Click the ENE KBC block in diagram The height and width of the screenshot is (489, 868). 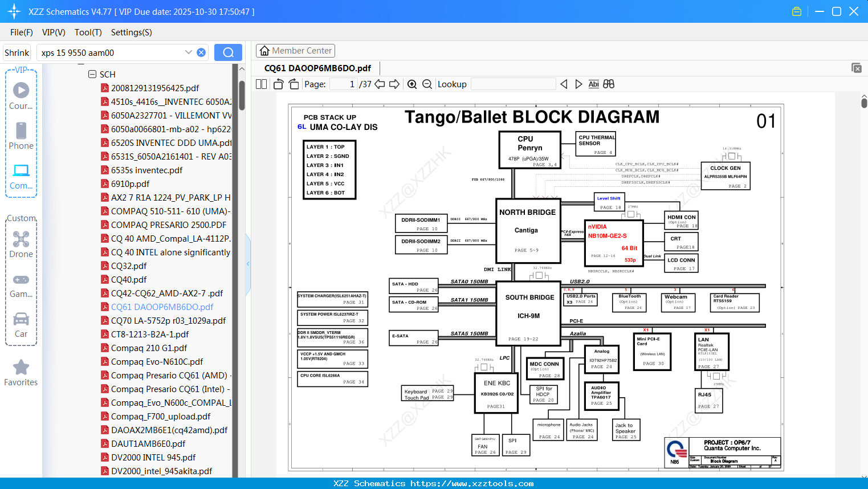point(496,393)
